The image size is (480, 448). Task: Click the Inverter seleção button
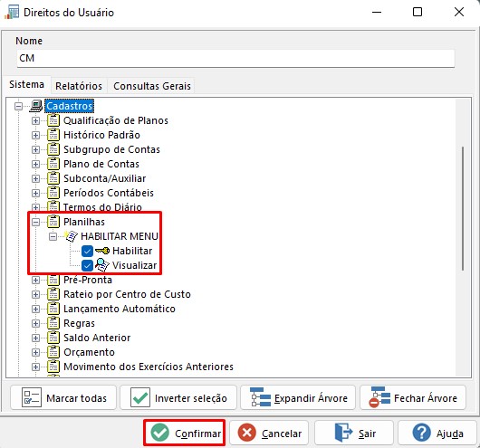pos(178,398)
